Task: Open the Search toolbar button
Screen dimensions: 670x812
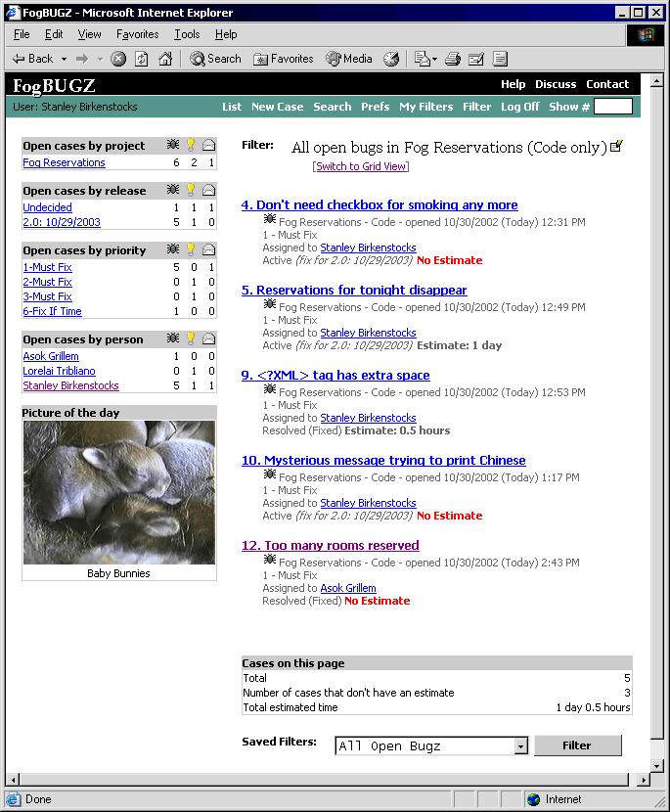Action: coord(215,59)
